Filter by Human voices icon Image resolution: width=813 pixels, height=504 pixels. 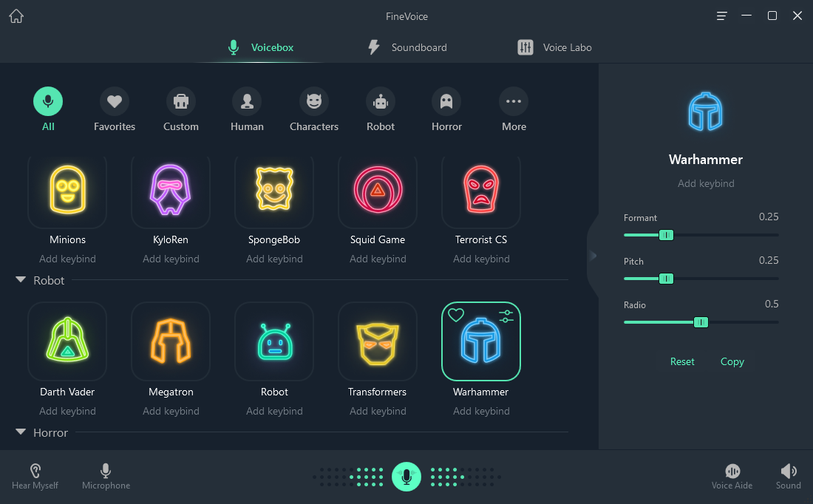click(248, 101)
